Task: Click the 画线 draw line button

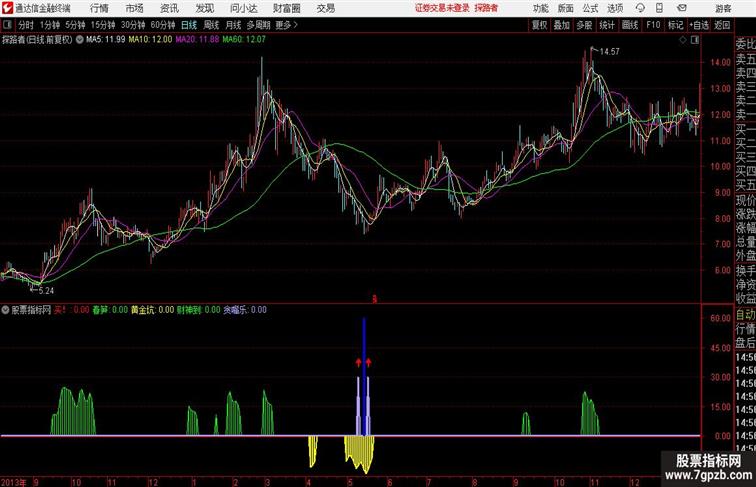Action: pos(630,25)
